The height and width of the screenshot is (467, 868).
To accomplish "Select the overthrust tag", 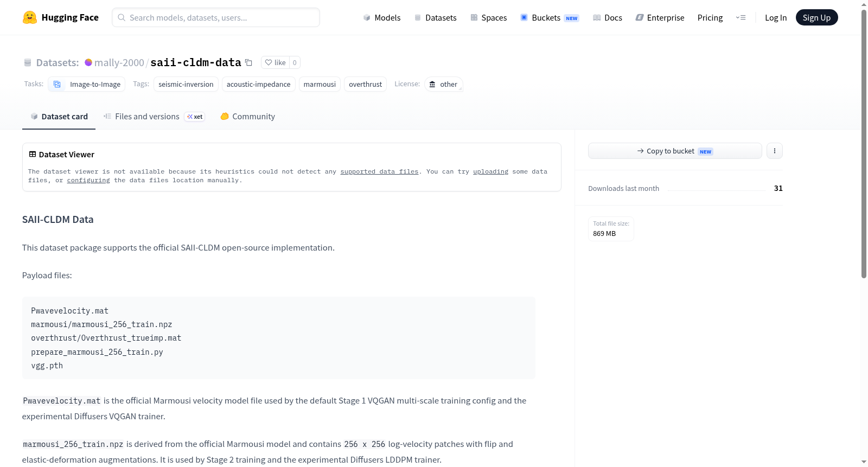I will pyautogui.click(x=366, y=84).
